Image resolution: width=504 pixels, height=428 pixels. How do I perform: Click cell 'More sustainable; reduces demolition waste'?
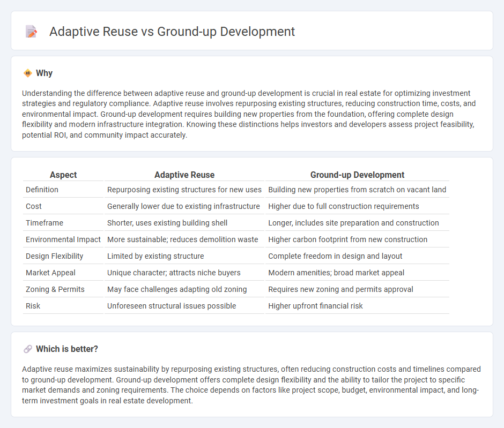click(184, 239)
